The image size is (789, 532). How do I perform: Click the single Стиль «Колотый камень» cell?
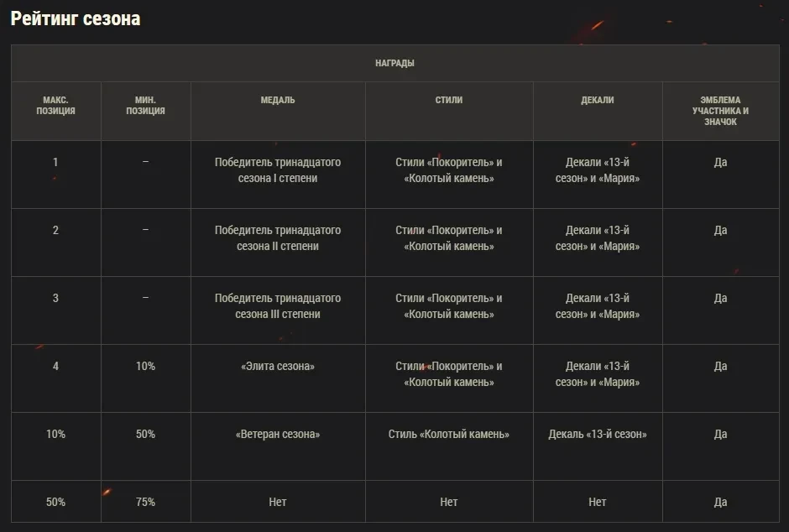tap(449, 435)
